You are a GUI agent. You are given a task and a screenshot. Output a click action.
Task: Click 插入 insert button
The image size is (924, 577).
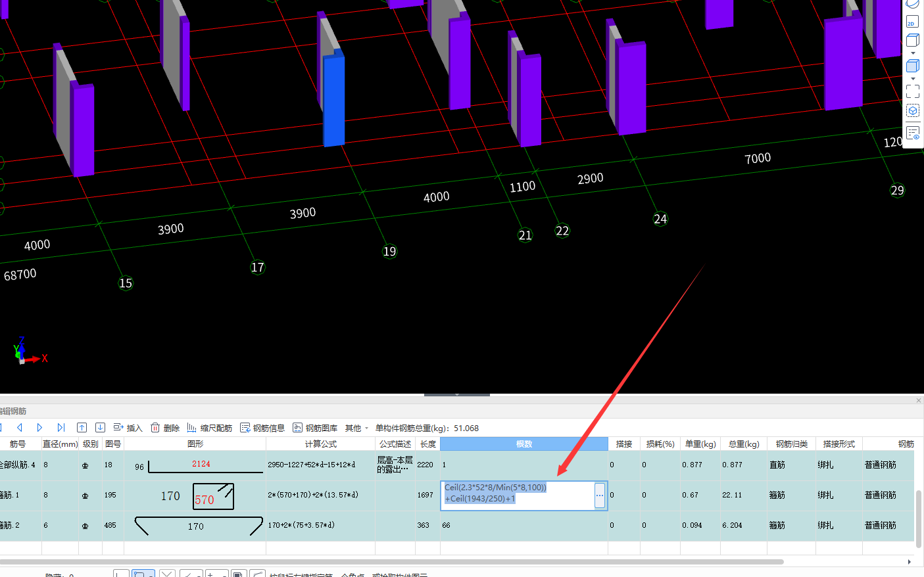point(128,428)
